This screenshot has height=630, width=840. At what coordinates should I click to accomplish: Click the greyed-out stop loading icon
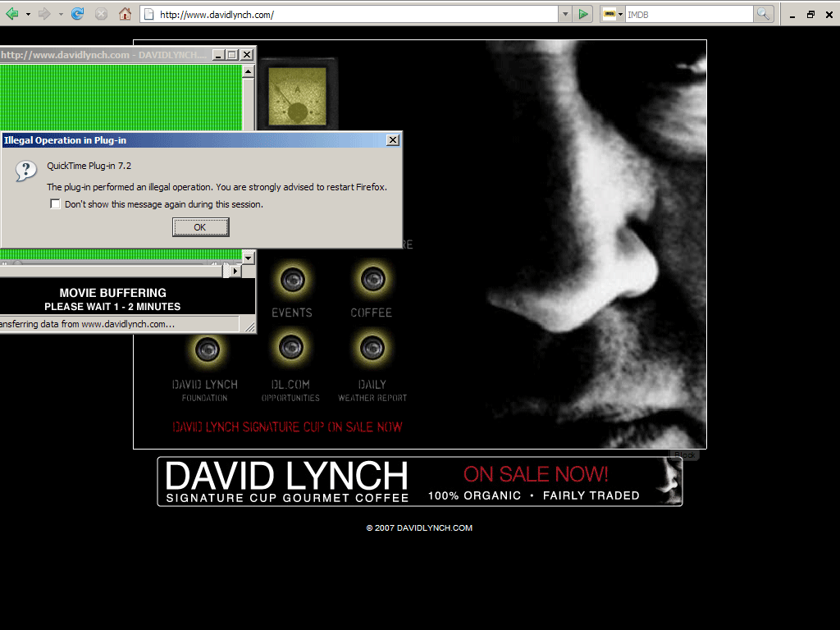(101, 14)
